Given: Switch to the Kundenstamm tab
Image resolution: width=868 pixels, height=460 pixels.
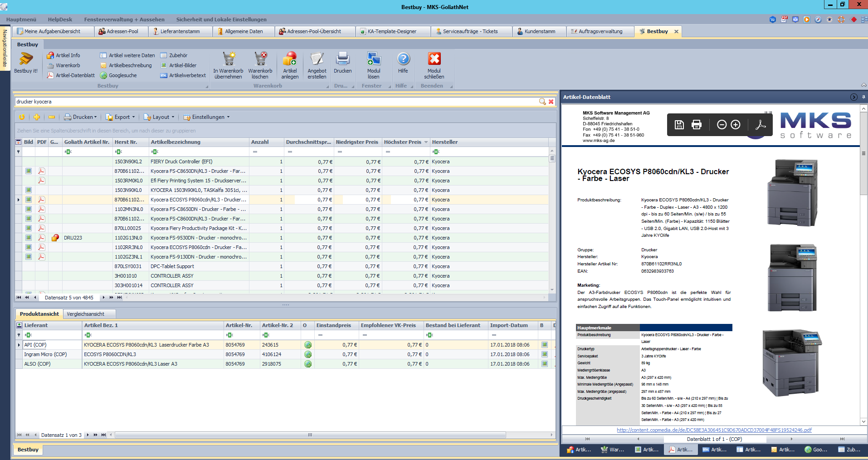Looking at the screenshot, I should click(x=539, y=31).
